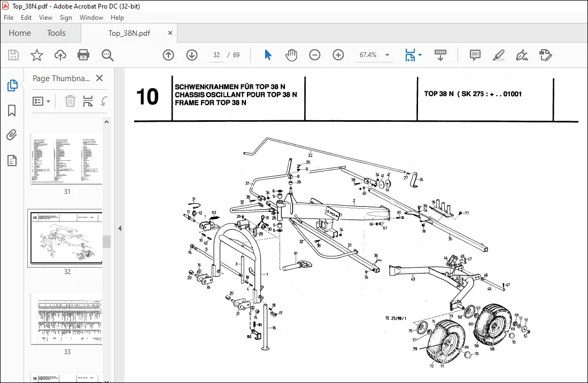
Task: Expand thumbnail options menu dropdown
Action: click(41, 101)
